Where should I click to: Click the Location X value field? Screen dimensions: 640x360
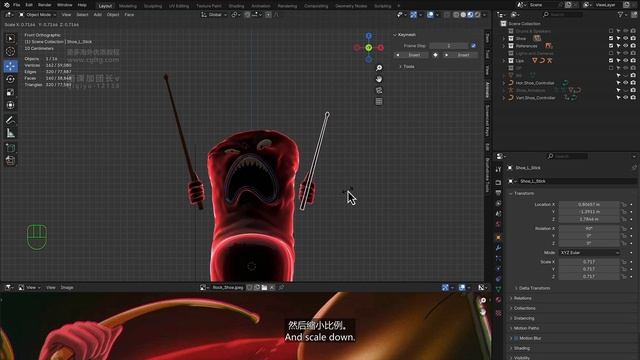pos(589,204)
